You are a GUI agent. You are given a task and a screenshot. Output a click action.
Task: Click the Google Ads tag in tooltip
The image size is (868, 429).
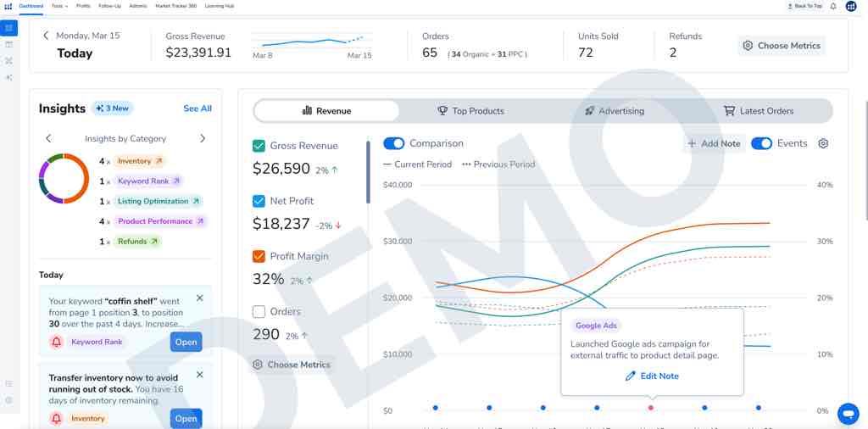(x=596, y=326)
